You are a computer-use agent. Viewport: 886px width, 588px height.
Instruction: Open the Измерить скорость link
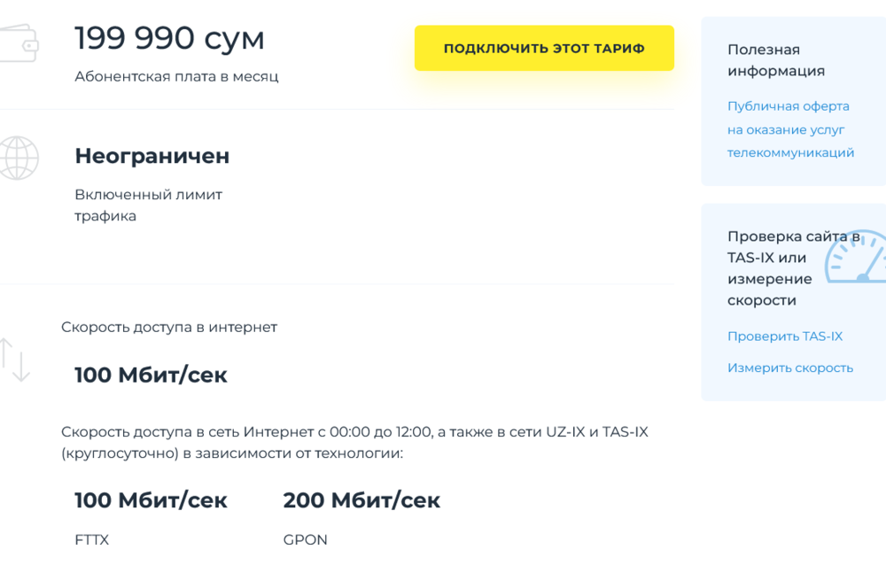coord(789,367)
